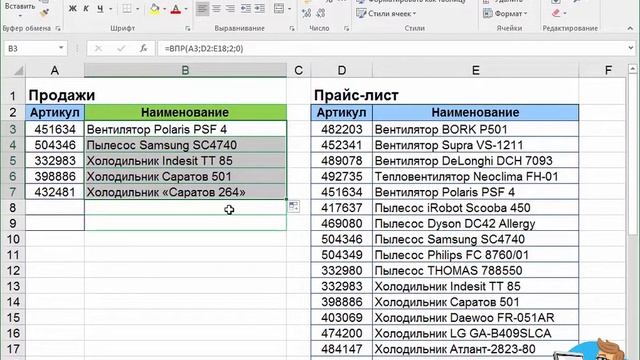Viewport: 640px width, 360px height.
Task: Open the fill color dropdown arrow
Action: coord(164,9)
